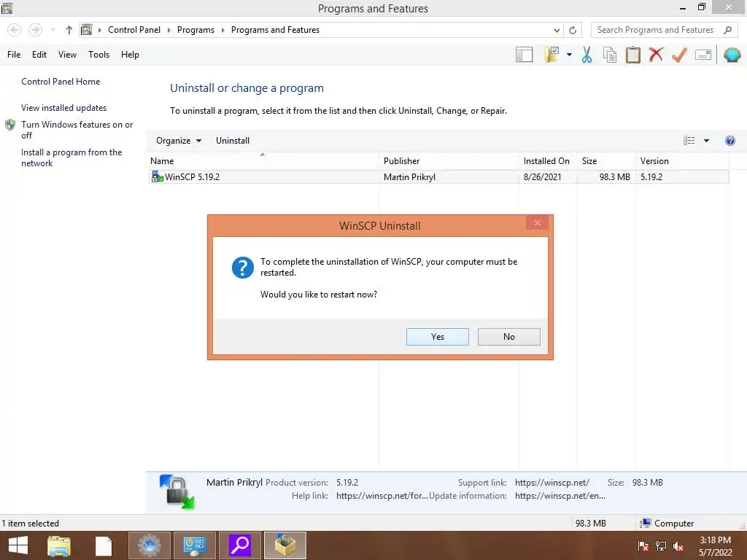Click the network tray icon
747x560 pixels.
(661, 546)
